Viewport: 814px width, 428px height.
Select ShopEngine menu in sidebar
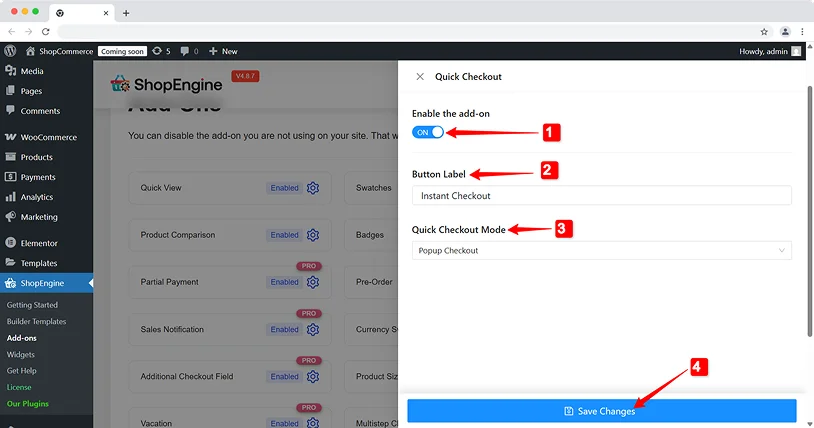46,283
